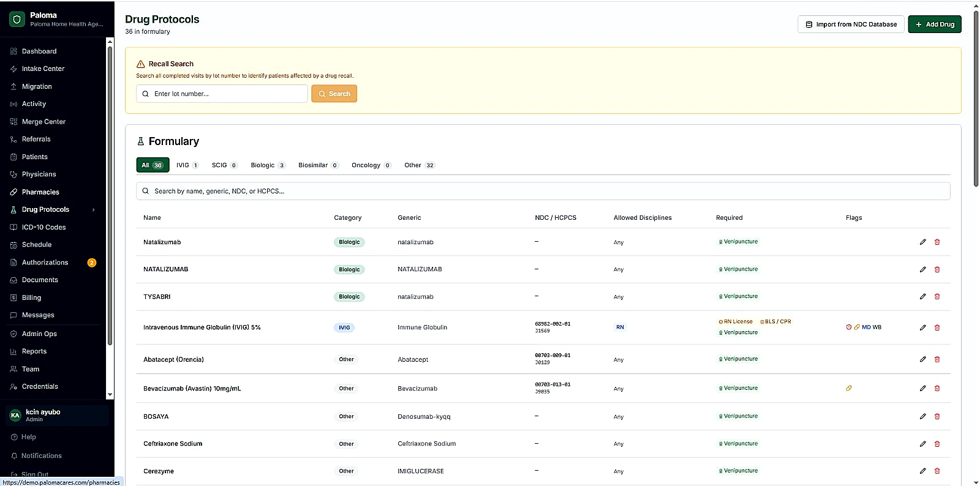Delete the IVIG 5% drug entry
This screenshot has height=486, width=980.
[937, 327]
